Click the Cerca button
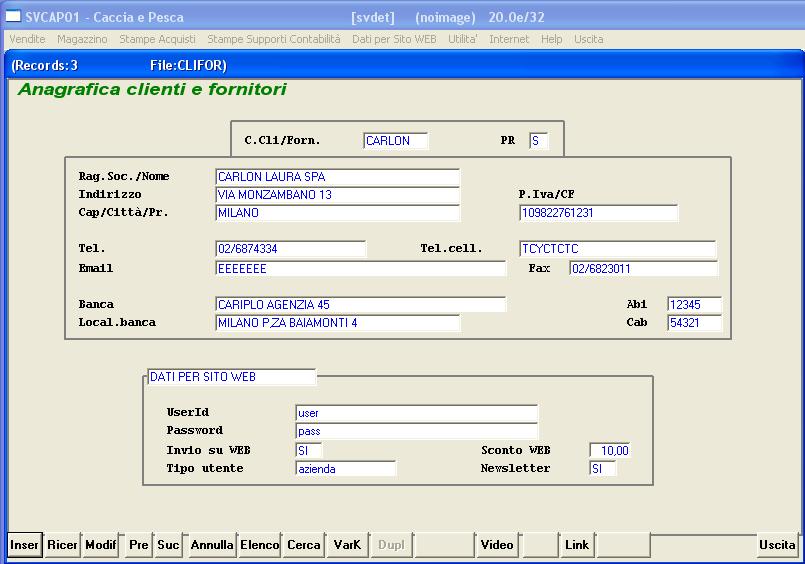 pos(303,545)
